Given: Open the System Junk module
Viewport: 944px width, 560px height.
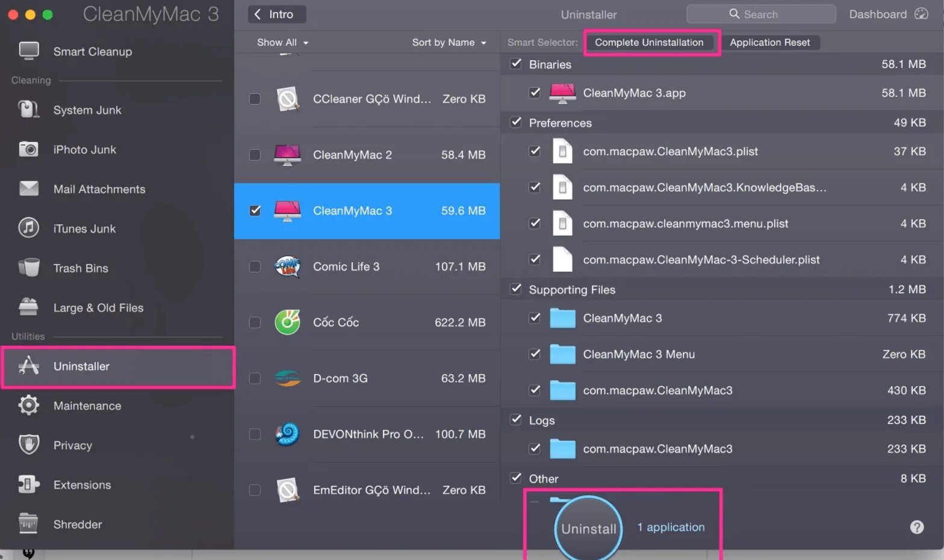Looking at the screenshot, I should [x=117, y=110].
